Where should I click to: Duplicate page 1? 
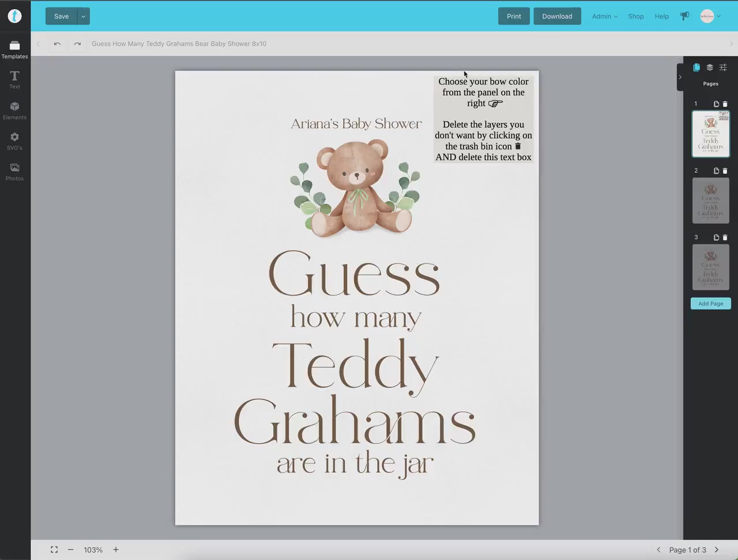tap(716, 104)
